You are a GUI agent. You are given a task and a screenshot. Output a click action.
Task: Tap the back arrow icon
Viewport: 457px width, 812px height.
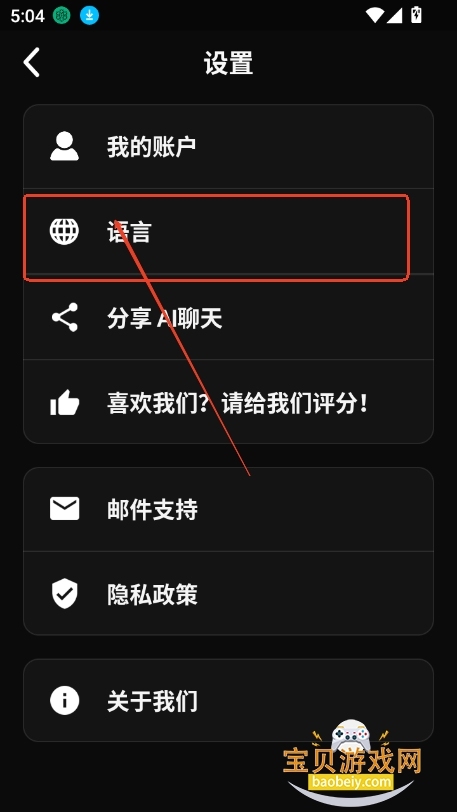[32, 63]
